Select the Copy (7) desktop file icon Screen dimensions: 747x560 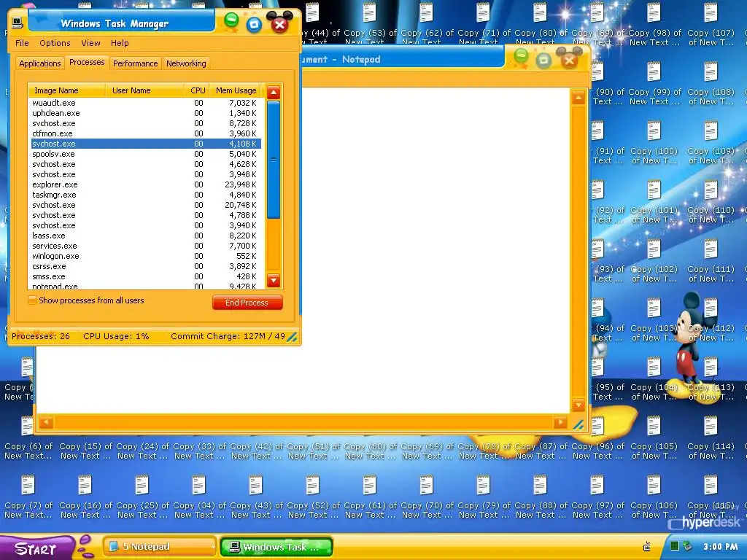pyautogui.click(x=28, y=485)
